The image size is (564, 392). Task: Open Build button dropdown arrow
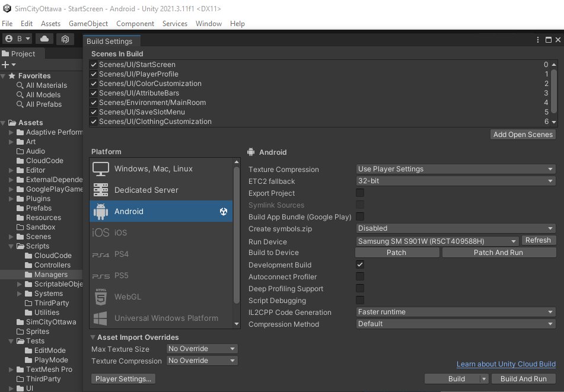(484, 379)
